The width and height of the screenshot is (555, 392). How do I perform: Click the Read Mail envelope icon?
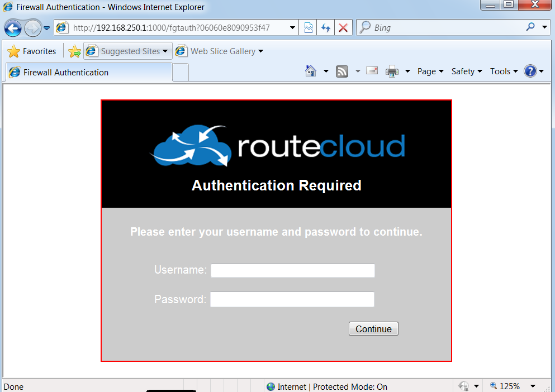coord(372,71)
